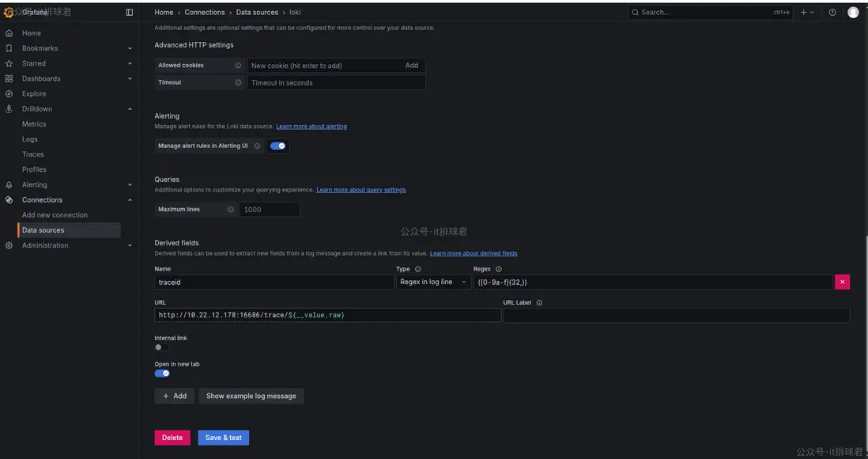The height and width of the screenshot is (459, 868).
Task: Click the Connections plug icon
Action: pos(9,200)
